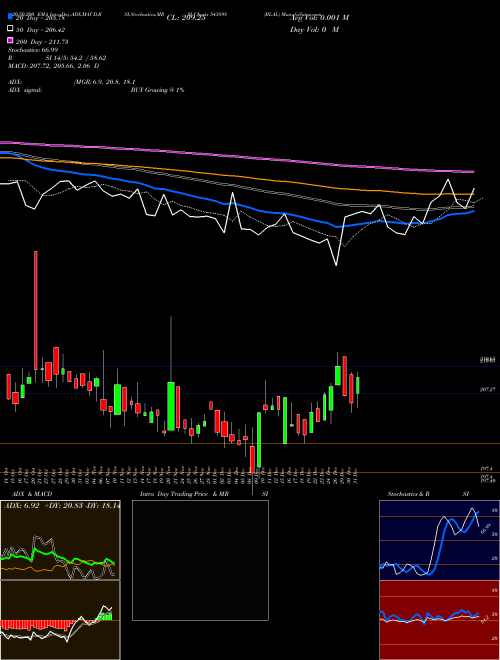Open the blue Stochastics chart thumbnail
The height and width of the screenshot is (660, 500).
pos(439,540)
